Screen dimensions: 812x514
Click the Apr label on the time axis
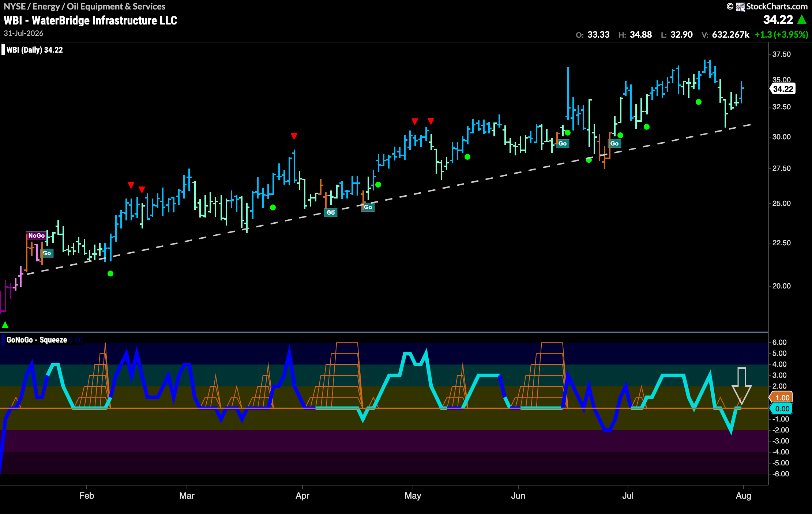[302, 496]
